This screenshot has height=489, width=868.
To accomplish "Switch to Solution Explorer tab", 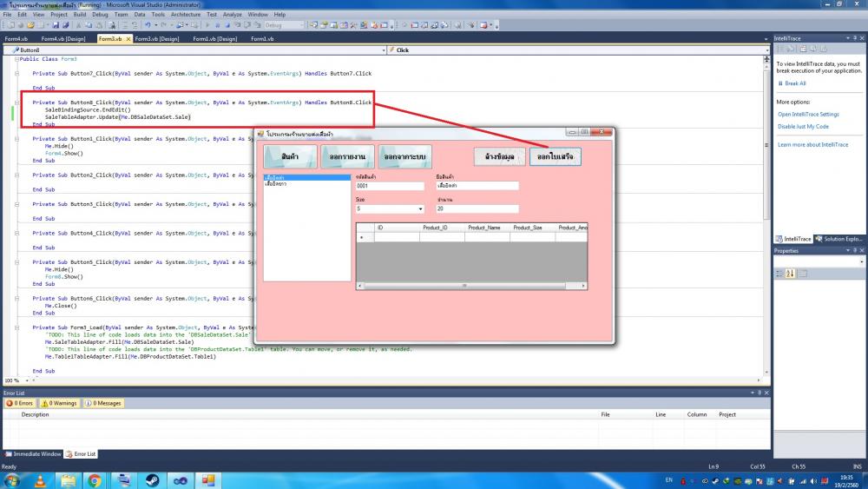I will click(838, 239).
